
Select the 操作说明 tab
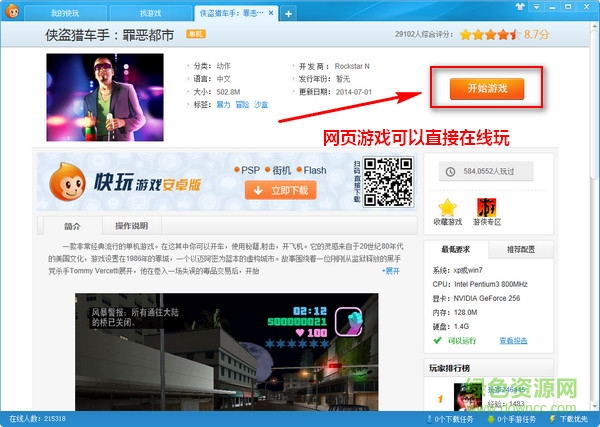coord(131,226)
